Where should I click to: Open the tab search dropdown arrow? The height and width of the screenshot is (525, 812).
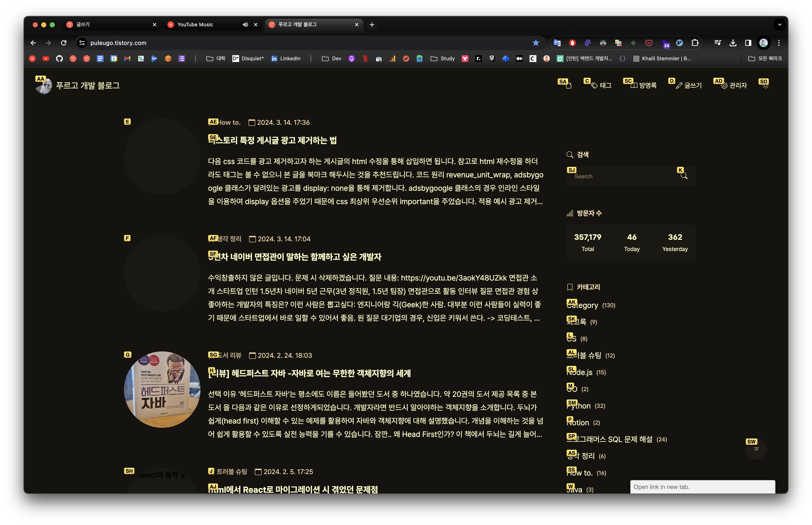(779, 25)
